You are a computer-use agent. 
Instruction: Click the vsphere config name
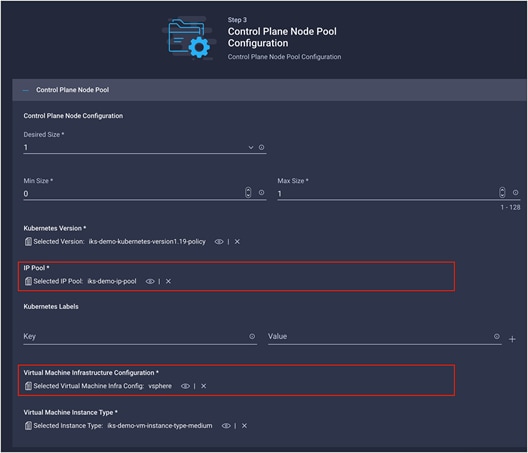(x=160, y=386)
